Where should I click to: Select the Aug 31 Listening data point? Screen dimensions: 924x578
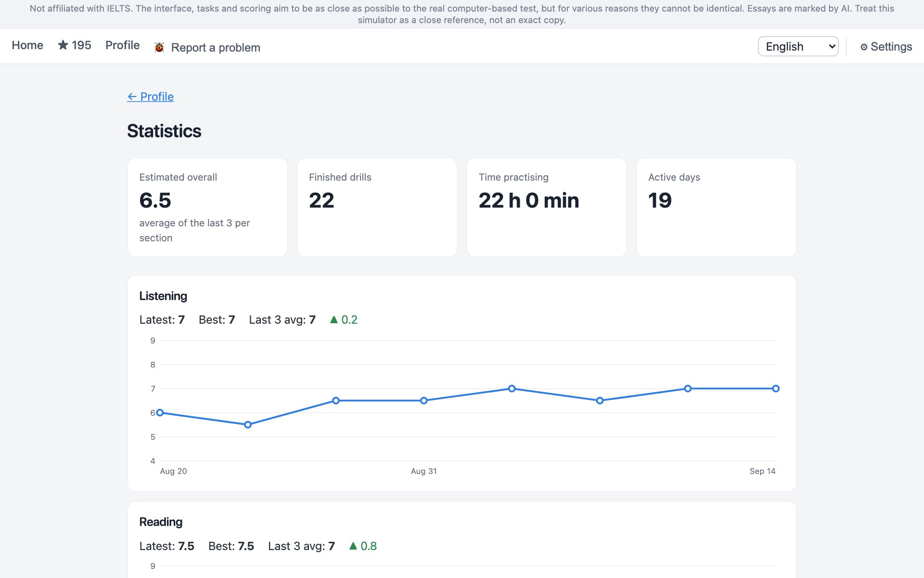pos(424,401)
